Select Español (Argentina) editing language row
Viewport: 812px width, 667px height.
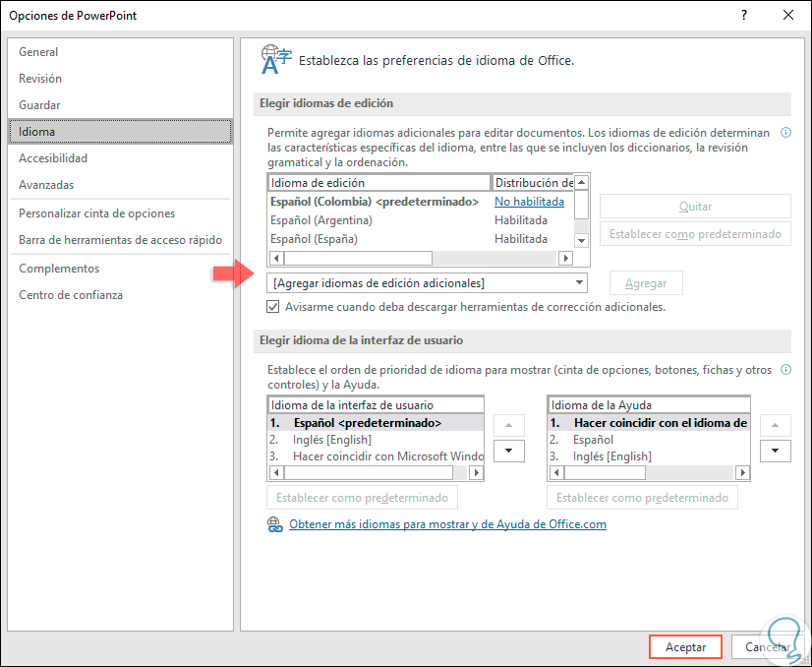coord(421,220)
